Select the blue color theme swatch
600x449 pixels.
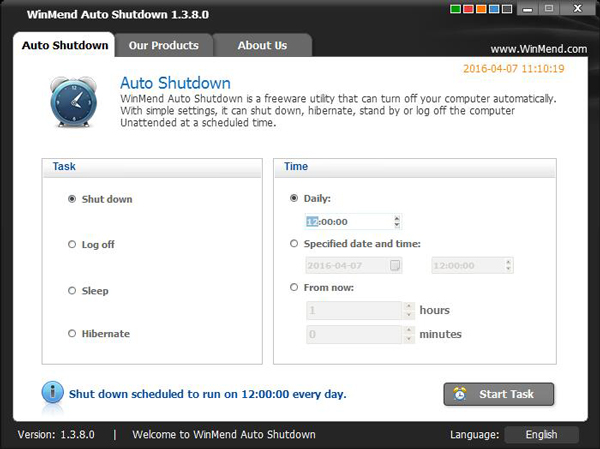494,9
